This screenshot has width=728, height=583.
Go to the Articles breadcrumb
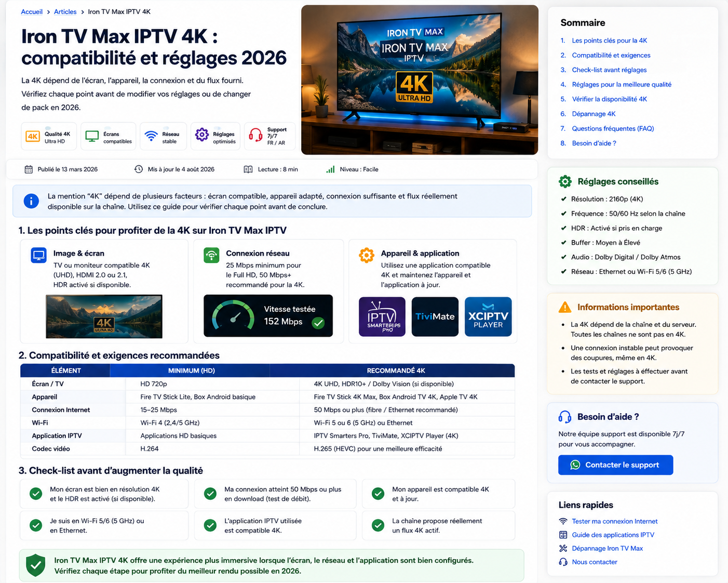pos(65,11)
